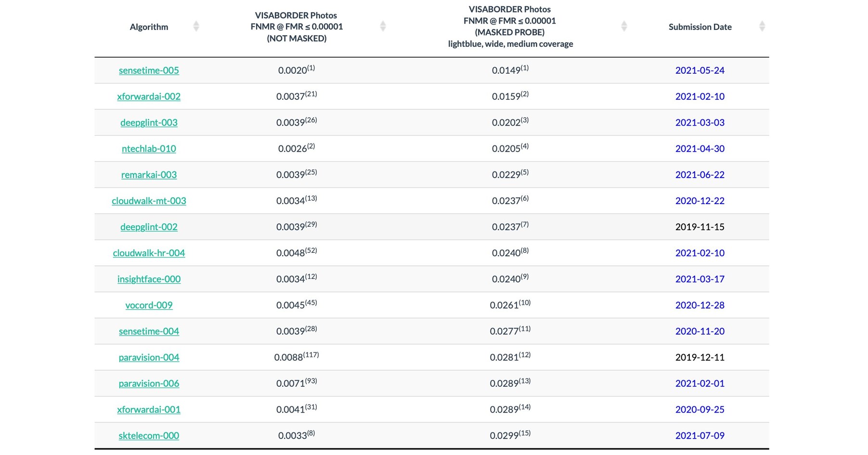This screenshot has height=455, width=868.
Task: Open the insightface-000 algorithm link
Action: click(x=149, y=279)
